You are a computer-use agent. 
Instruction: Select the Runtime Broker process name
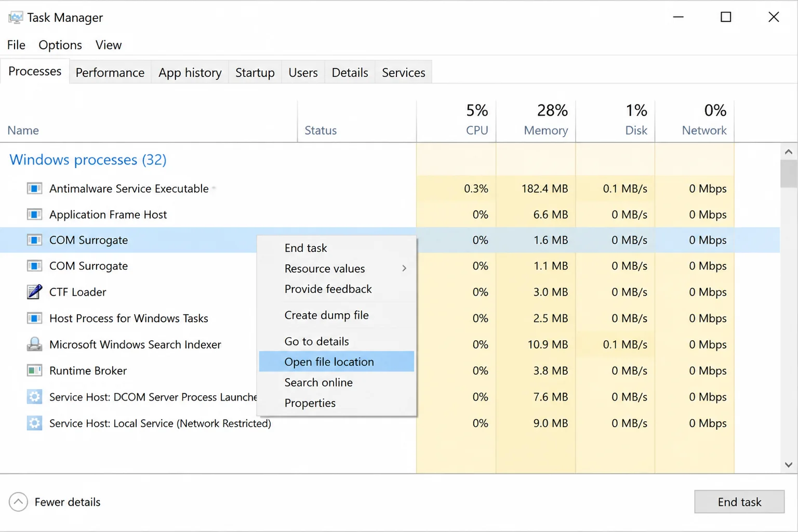point(88,370)
